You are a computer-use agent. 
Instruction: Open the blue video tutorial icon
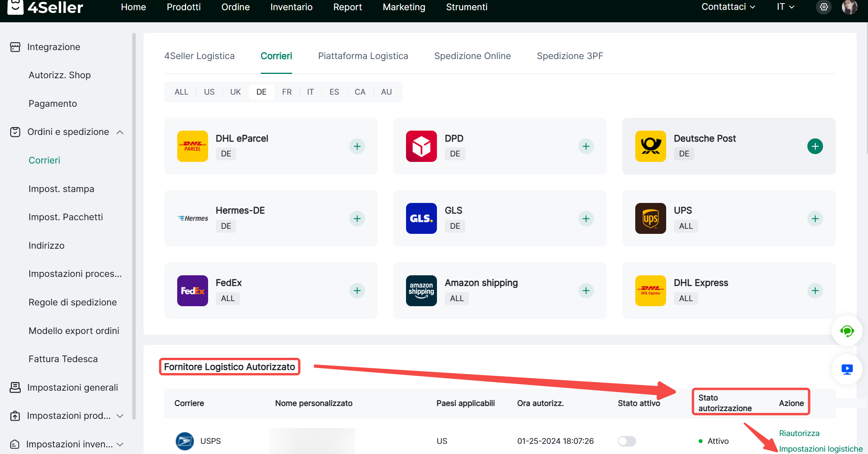pos(847,369)
